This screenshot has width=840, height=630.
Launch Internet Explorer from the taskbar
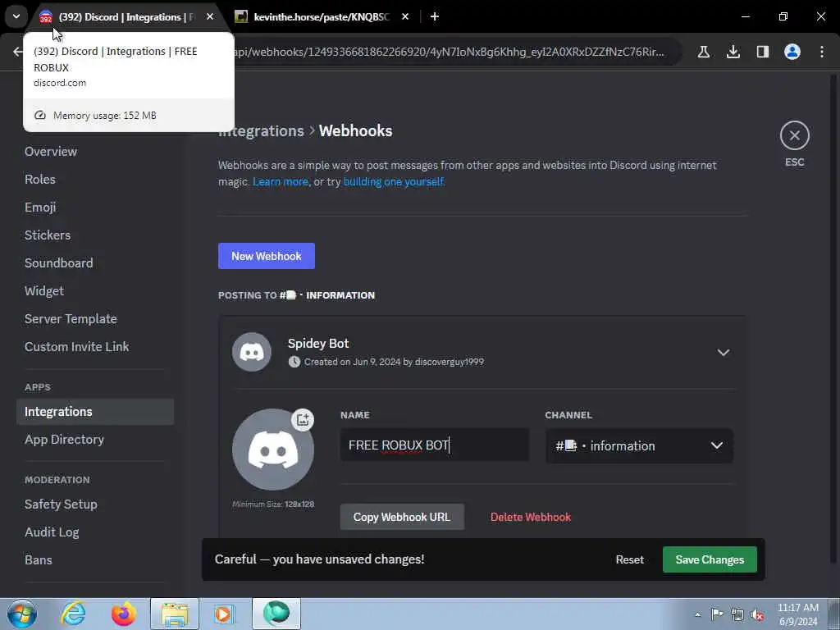click(73, 614)
